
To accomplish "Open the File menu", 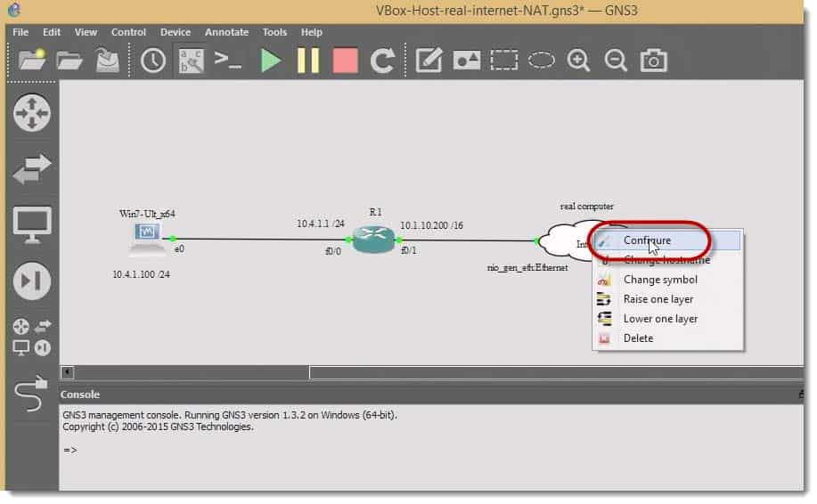I will pos(20,32).
